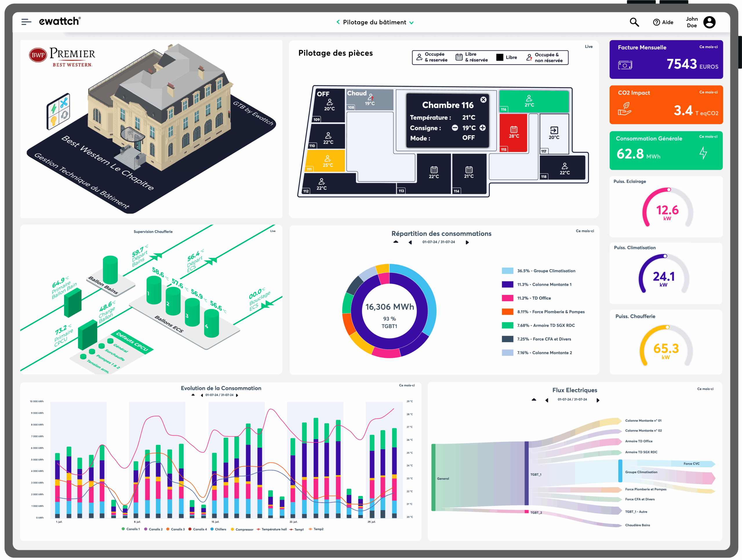This screenshot has height=560, width=742.
Task: Increase the Consigne temperature with plus
Action: click(x=482, y=128)
